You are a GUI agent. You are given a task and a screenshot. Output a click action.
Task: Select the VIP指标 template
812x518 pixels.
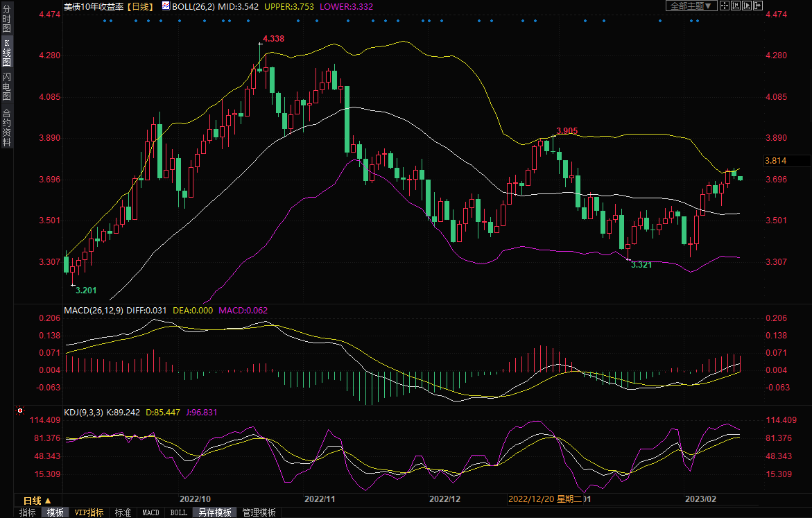pos(89,512)
